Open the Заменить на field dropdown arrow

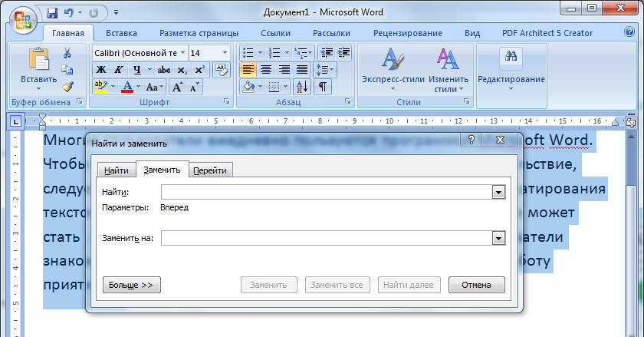pyautogui.click(x=498, y=238)
